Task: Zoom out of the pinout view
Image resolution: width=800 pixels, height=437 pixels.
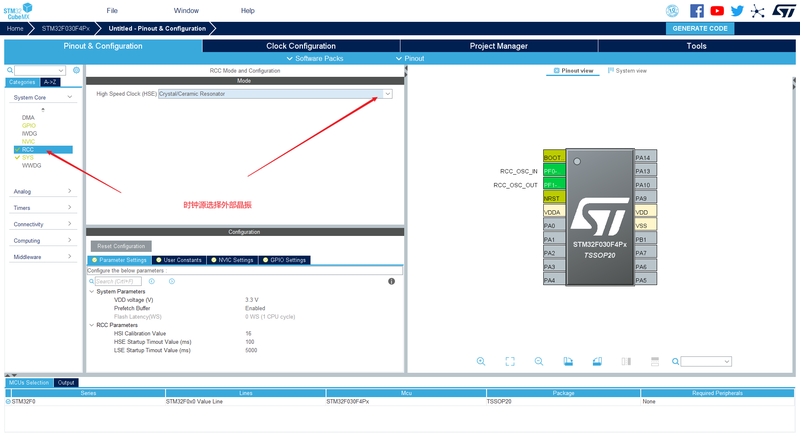Action: coord(539,361)
